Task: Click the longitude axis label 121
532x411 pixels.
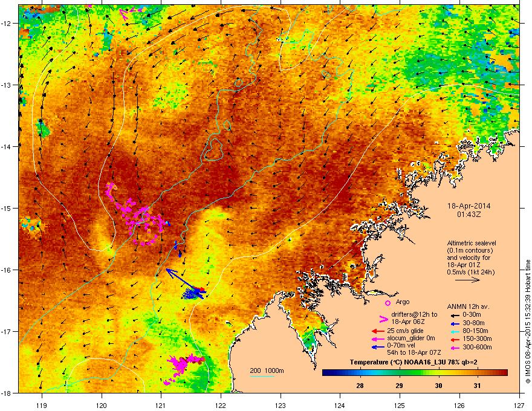Action: 161,405
